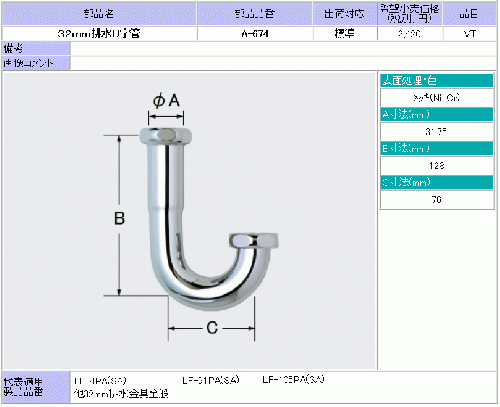The height and width of the screenshot is (407, 500).
Task: Click the C dimension (mm) header
Action: (437, 182)
